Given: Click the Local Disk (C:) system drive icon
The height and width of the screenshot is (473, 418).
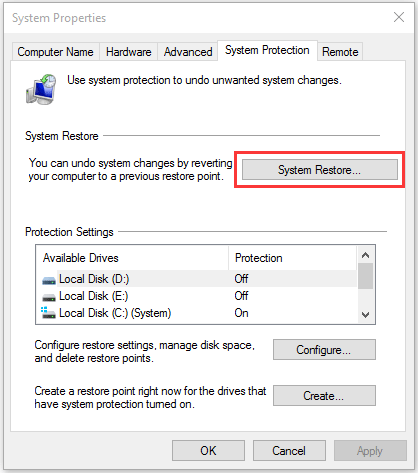Looking at the screenshot, I should [48, 313].
